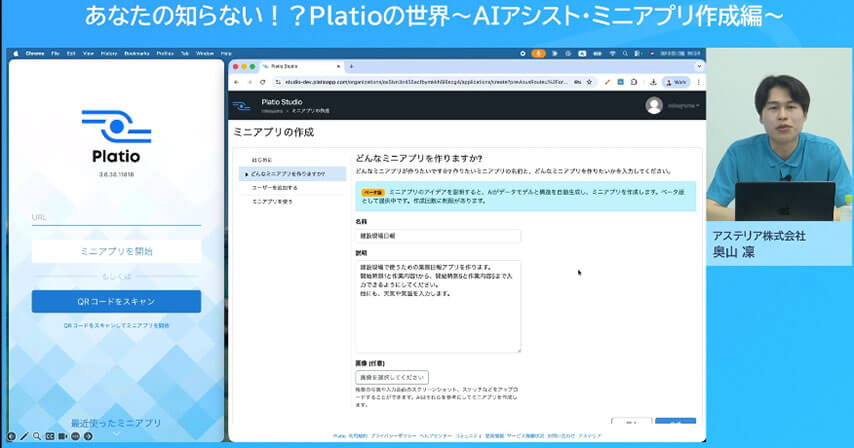Open ヘルプセンター footer link
The image size is (854, 448).
(x=436, y=436)
